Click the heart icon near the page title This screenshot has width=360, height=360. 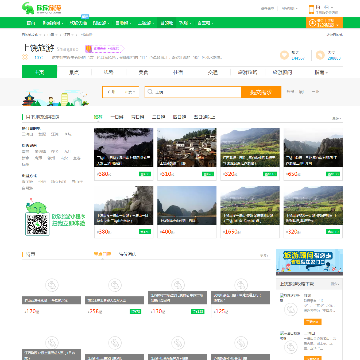coord(284,55)
